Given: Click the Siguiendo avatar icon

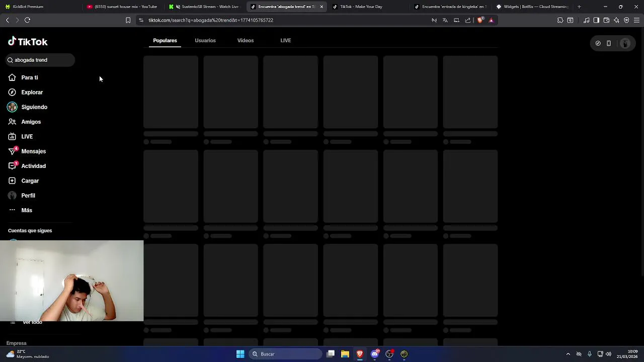Looking at the screenshot, I should tap(12, 107).
